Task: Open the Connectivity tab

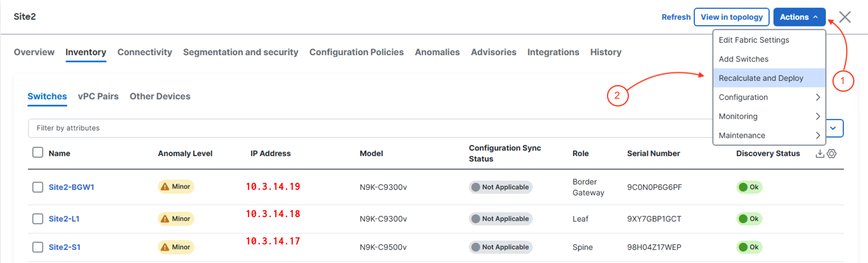Action: click(145, 52)
